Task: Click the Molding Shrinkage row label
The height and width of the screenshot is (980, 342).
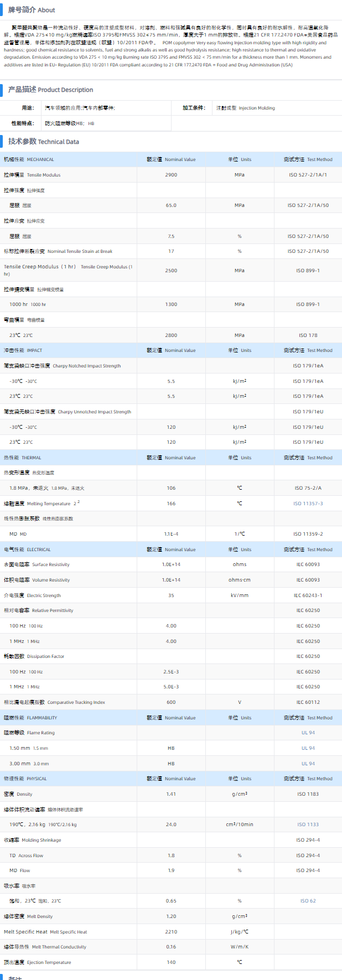Action: point(32,840)
